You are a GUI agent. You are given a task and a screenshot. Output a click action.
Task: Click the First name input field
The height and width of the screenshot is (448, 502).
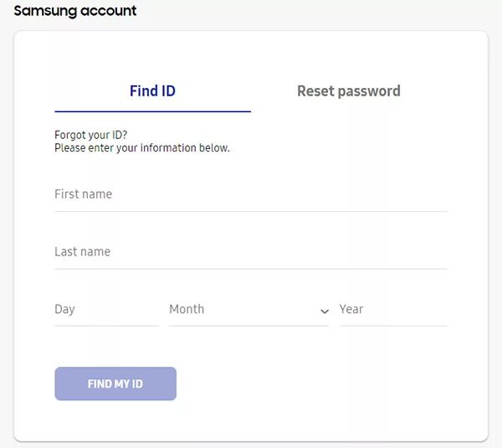click(x=251, y=194)
